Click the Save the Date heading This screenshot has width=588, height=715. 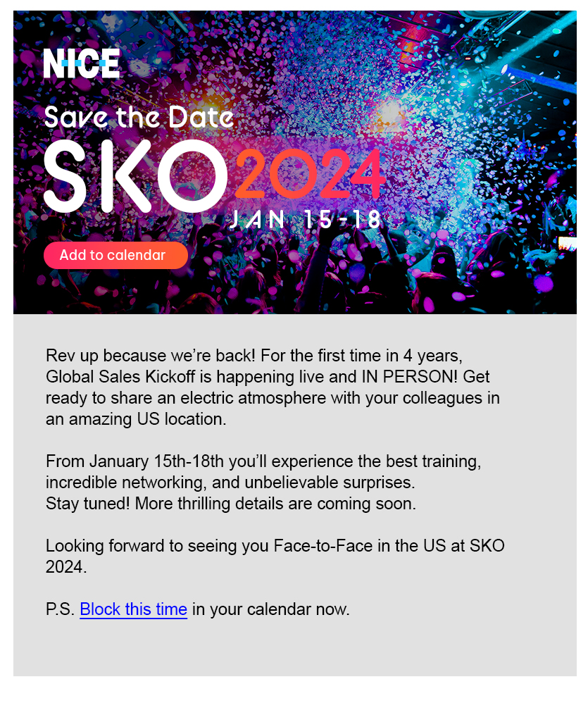click(x=139, y=117)
